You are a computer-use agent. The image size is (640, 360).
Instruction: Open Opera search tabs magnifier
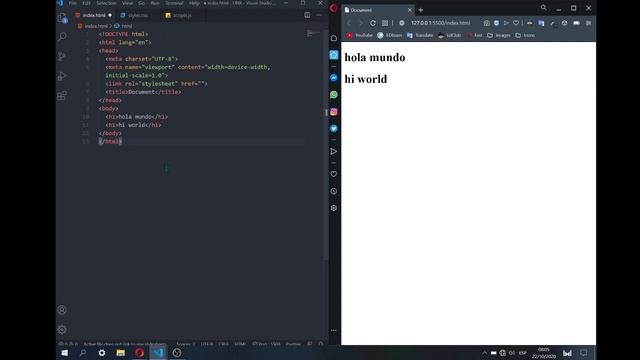pos(544,8)
